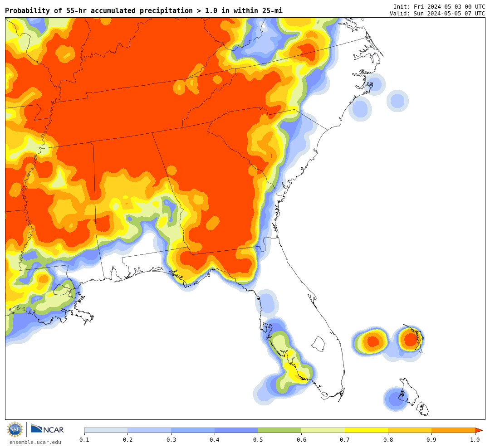Click the 0.7 colorbar tick label
Screen dimensions: 490x448
pos(345,440)
